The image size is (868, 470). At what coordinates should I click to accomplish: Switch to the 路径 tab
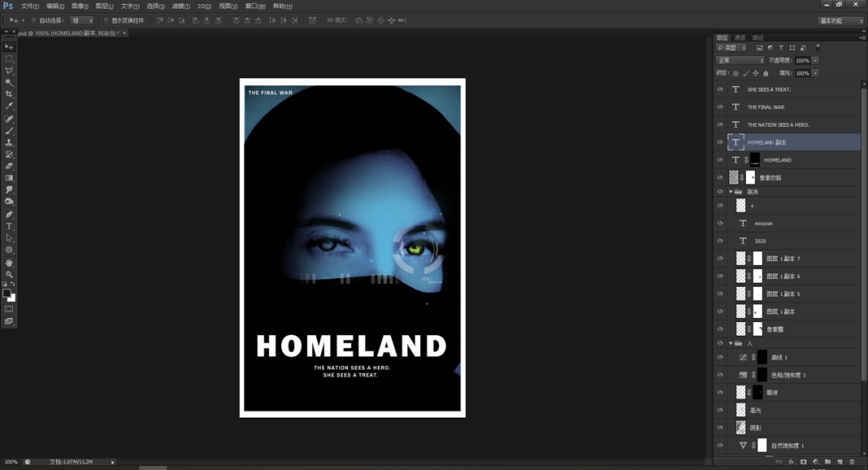pos(758,38)
